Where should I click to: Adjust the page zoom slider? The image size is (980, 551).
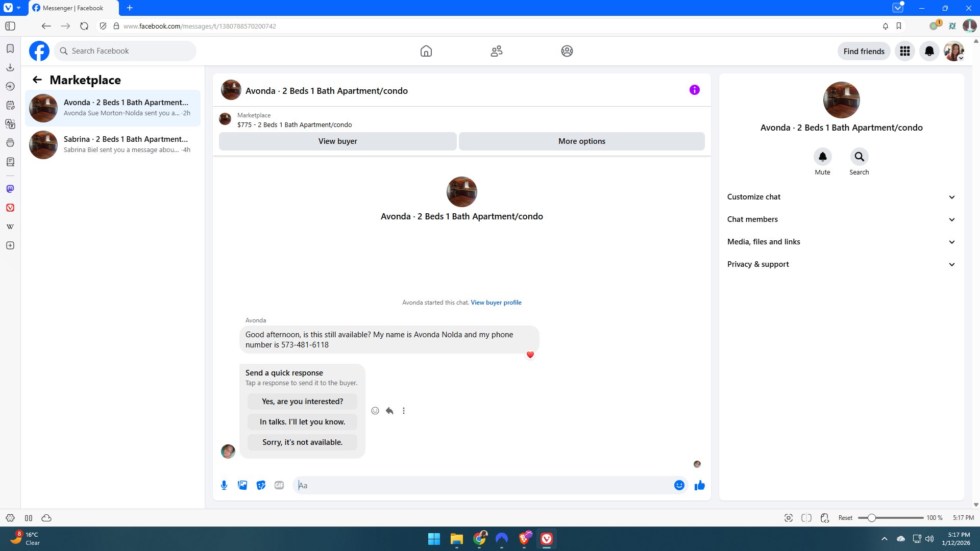click(872, 518)
